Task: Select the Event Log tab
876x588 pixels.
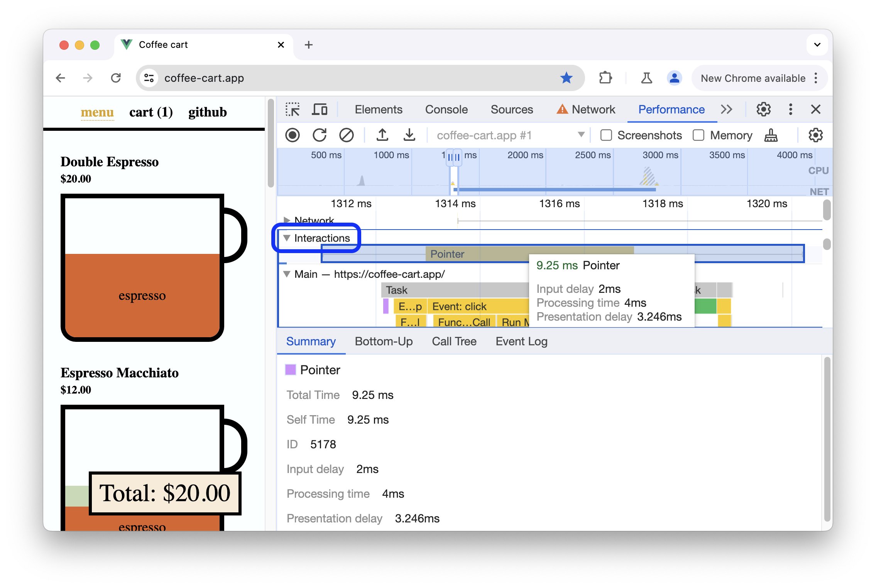Action: coord(522,341)
